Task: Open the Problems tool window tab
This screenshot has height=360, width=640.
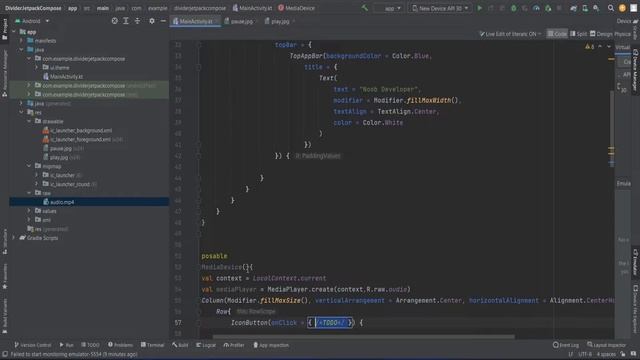Action: point(120,345)
